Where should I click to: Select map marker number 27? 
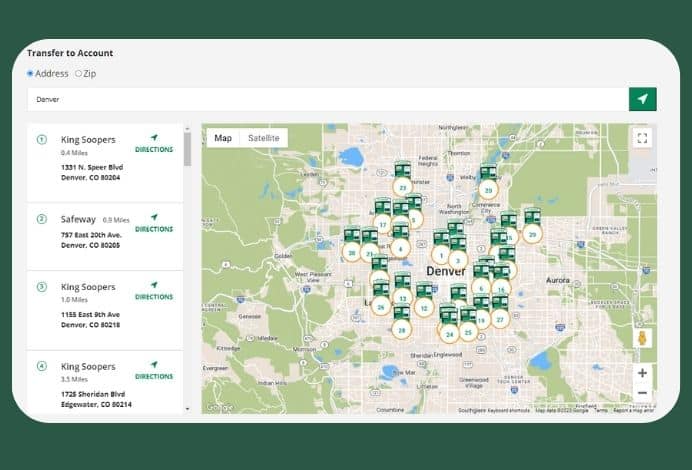pos(500,320)
